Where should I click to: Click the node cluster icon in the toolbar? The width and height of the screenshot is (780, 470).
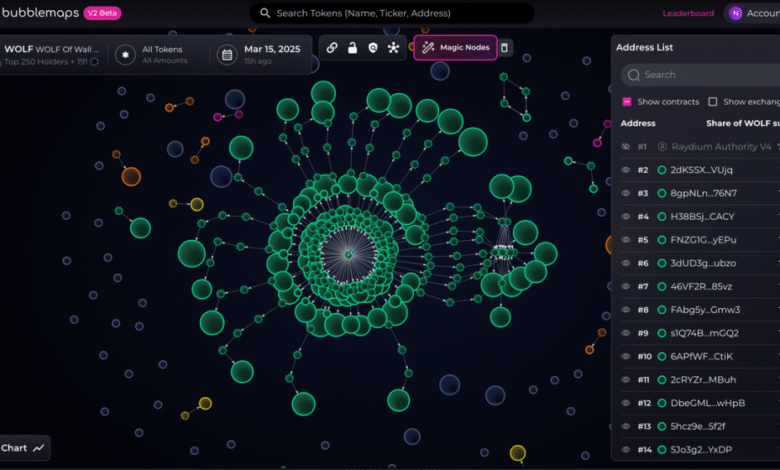tap(393, 48)
